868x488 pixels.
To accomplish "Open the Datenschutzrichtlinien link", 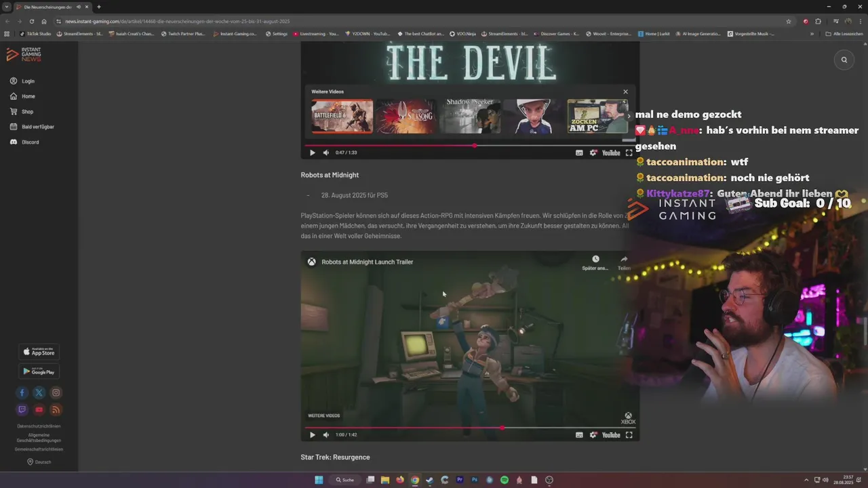I will tap(39, 426).
